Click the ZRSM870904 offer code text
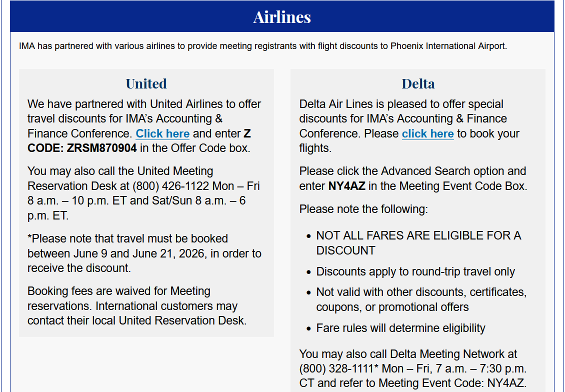The width and height of the screenshot is (565, 392). [x=101, y=148]
